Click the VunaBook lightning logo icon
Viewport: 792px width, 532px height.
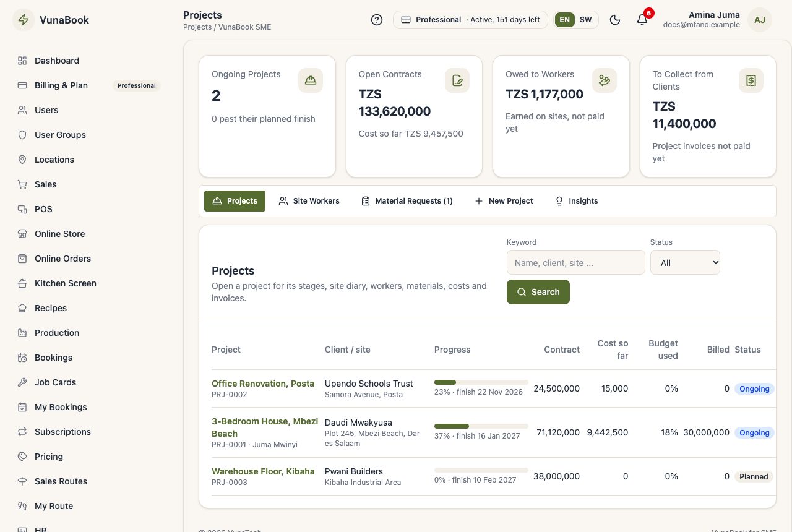pyautogui.click(x=24, y=20)
